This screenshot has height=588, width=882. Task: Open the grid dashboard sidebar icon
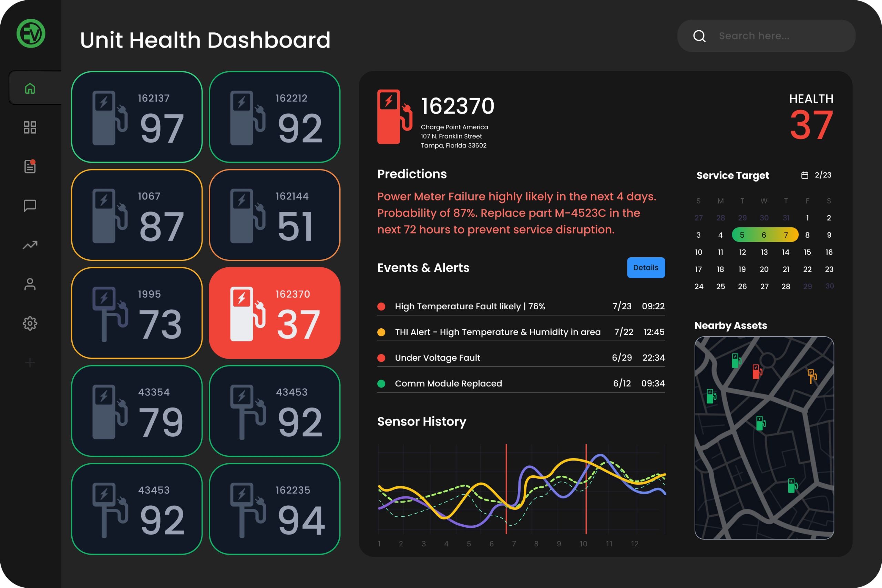click(x=30, y=127)
